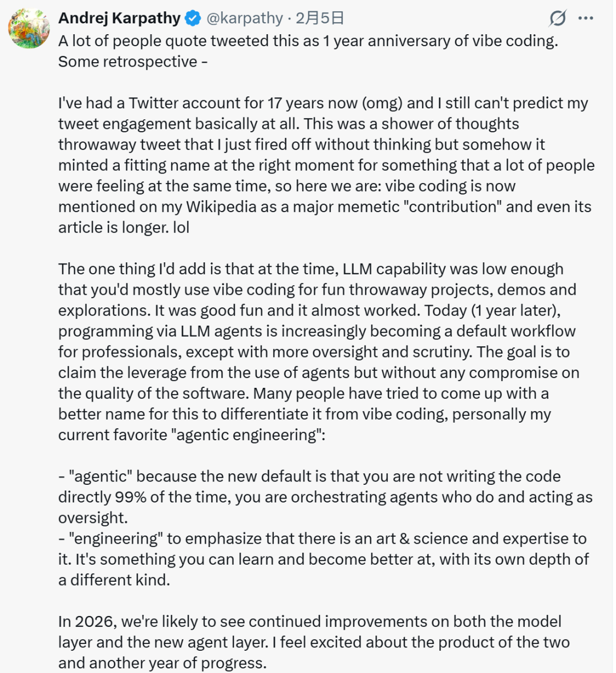Open Andrej Karpathy's profile picture
The width and height of the screenshot is (616, 673).
point(29,28)
